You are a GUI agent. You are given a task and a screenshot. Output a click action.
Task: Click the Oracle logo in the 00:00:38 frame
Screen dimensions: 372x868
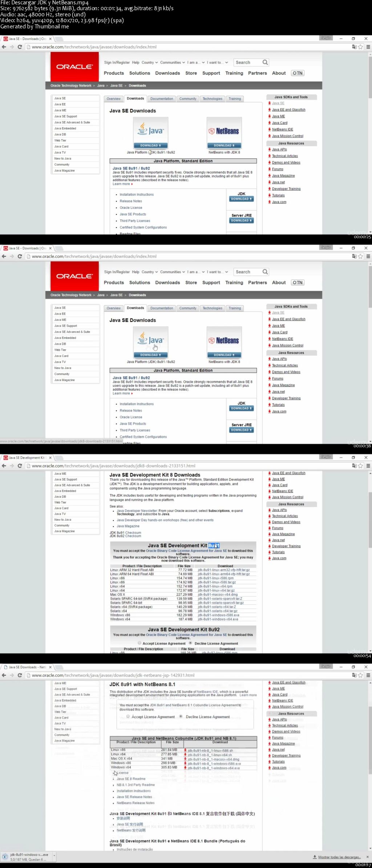(74, 276)
